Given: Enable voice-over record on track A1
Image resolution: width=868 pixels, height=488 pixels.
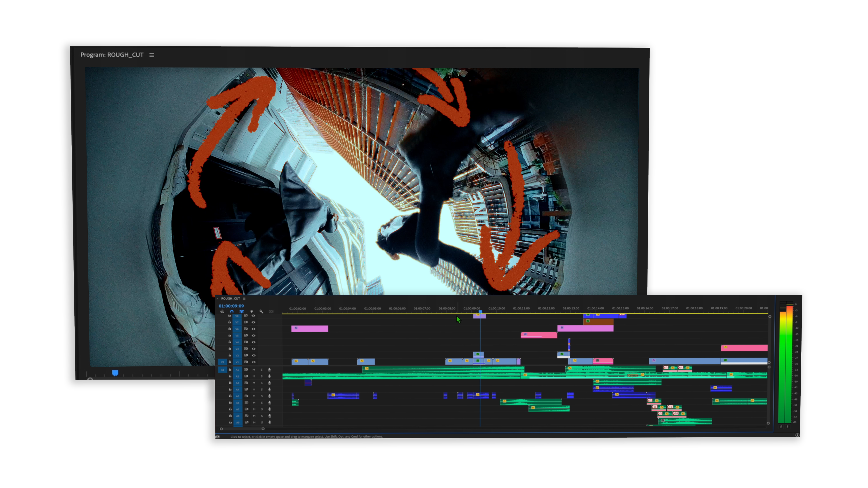Looking at the screenshot, I should tap(269, 369).
